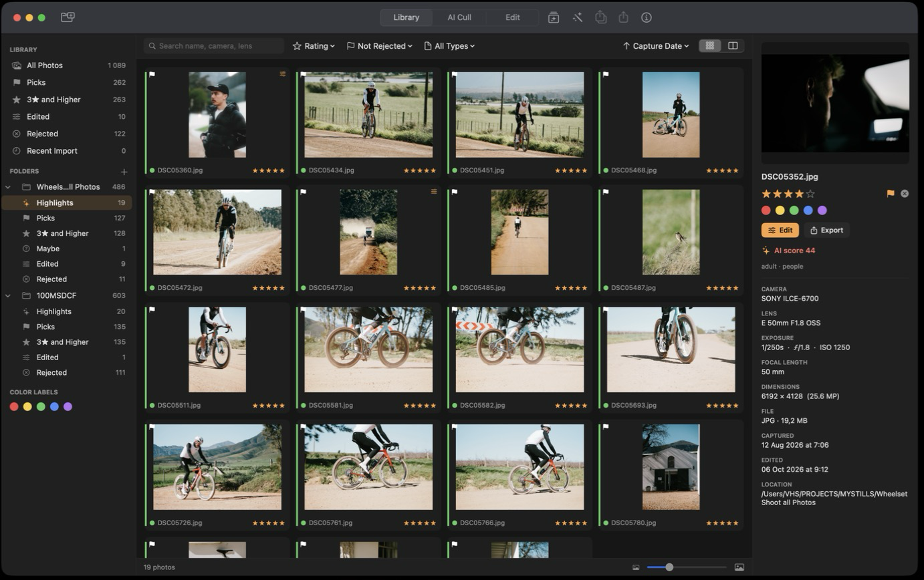This screenshot has width=924, height=580.
Task: Open the info panel icon in the toolbar
Action: point(647,17)
